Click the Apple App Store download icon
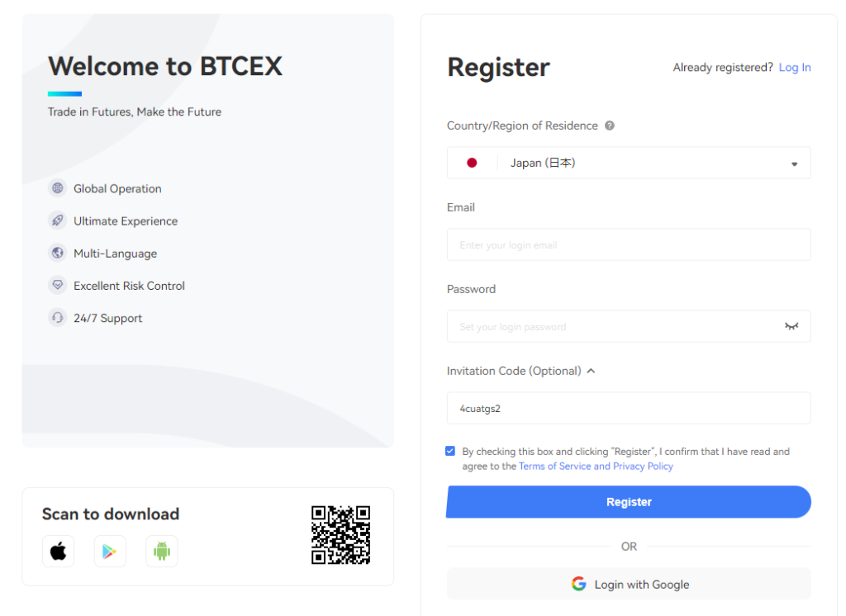 [59, 552]
